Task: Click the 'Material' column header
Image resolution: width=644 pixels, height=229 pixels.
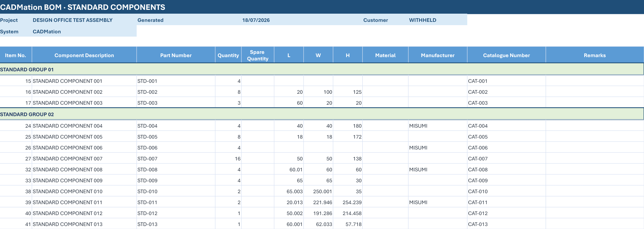Action: 385,55
